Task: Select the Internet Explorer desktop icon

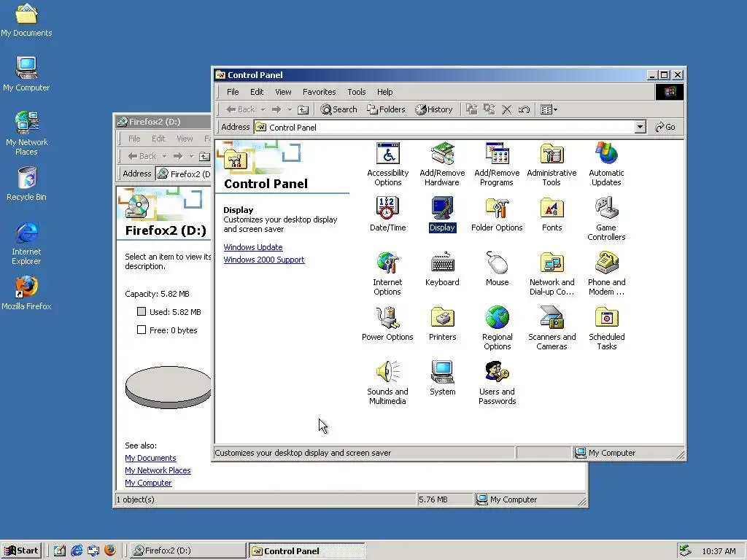Action: (27, 243)
